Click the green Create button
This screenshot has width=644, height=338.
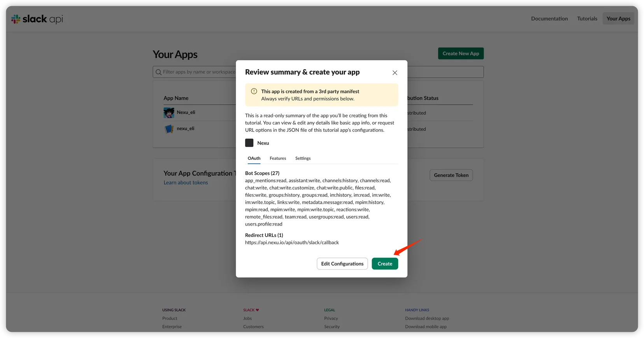[x=385, y=264]
